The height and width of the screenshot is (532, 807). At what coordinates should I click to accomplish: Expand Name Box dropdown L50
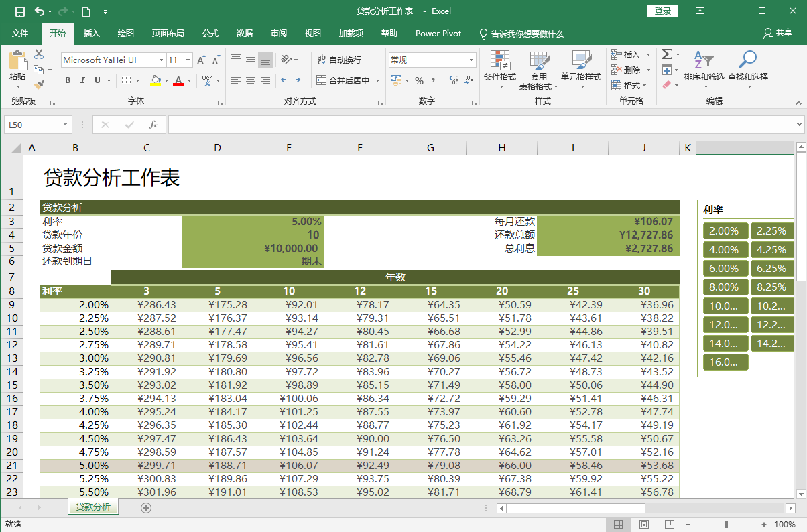click(x=65, y=125)
